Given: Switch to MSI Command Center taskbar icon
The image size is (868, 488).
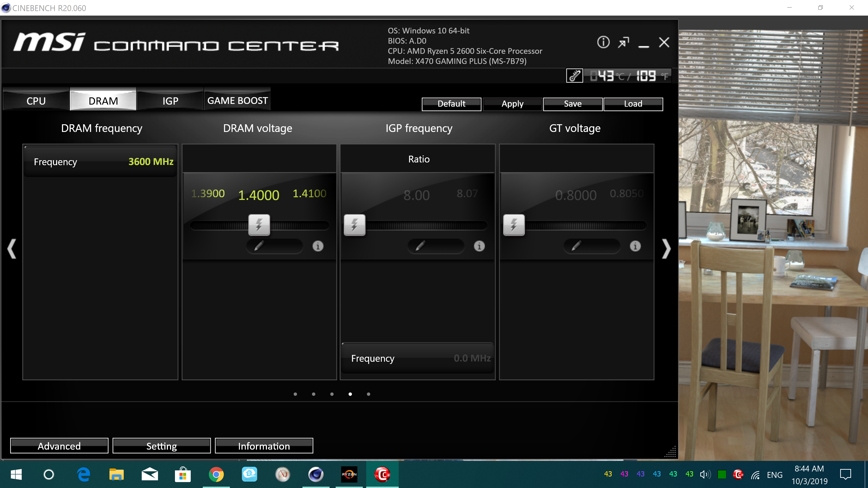Looking at the screenshot, I should (x=382, y=474).
